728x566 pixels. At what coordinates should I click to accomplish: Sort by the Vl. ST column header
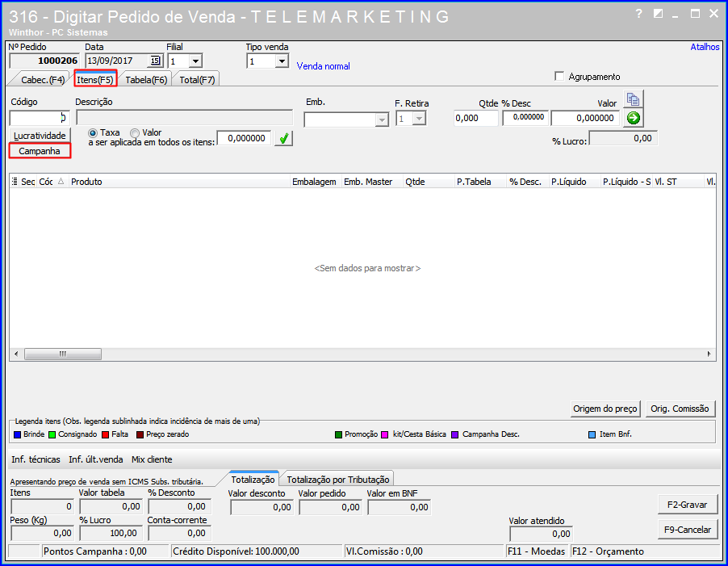[678, 182]
